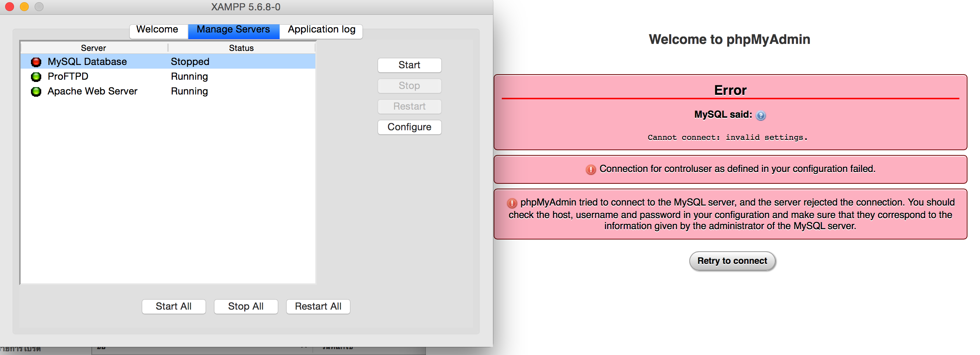Open the Application log tab
This screenshot has width=980, height=355.
321,30
